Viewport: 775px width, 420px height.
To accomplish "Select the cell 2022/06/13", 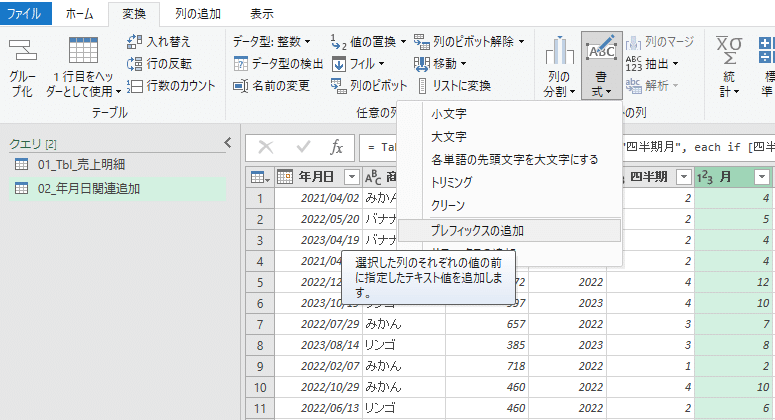I will tap(318, 409).
